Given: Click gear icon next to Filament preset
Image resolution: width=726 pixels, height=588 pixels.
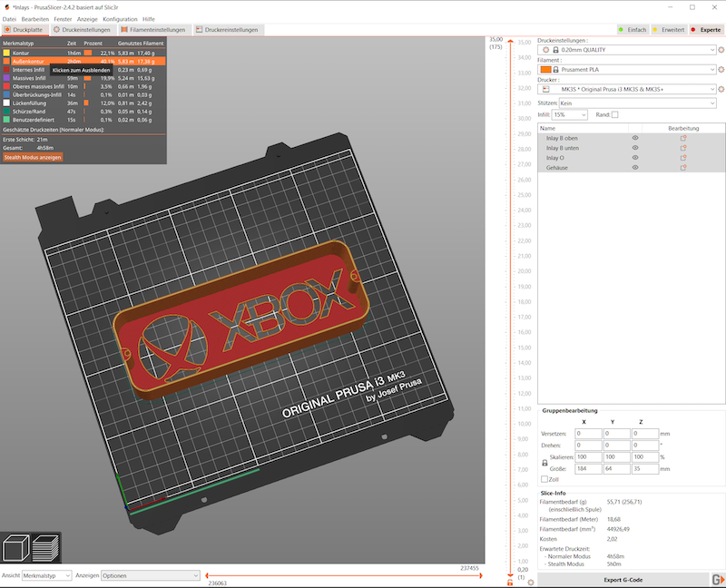Looking at the screenshot, I should point(721,69).
